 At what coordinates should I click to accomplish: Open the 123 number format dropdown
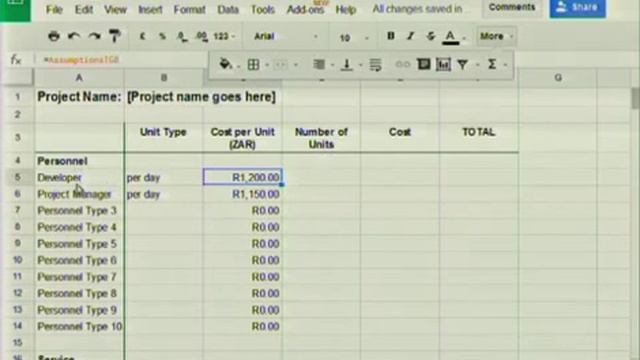[224, 36]
